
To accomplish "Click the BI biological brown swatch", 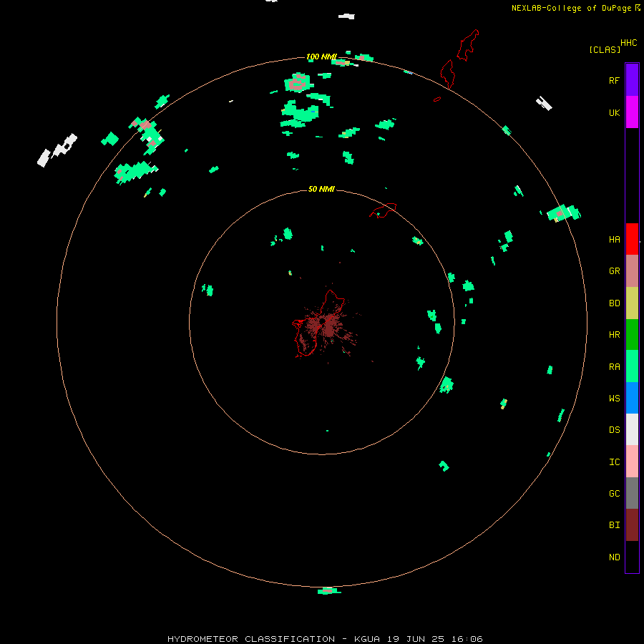I will [632, 525].
